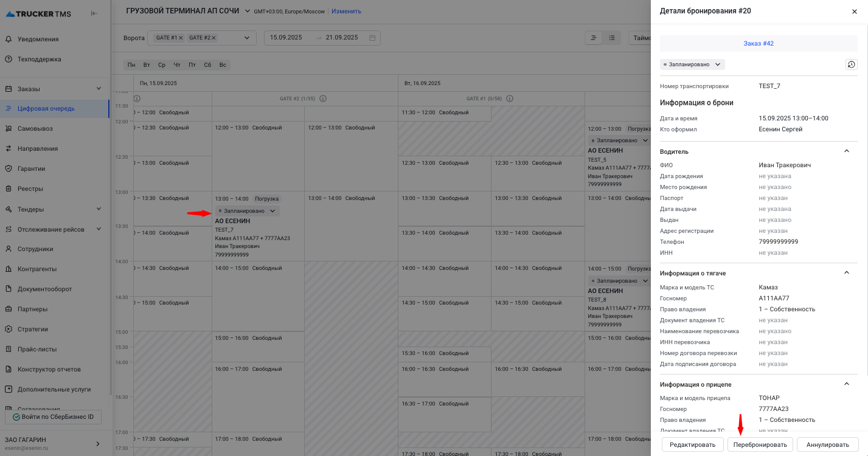The width and height of the screenshot is (868, 456).
Task: Click the booking history clock icon
Action: [851, 64]
